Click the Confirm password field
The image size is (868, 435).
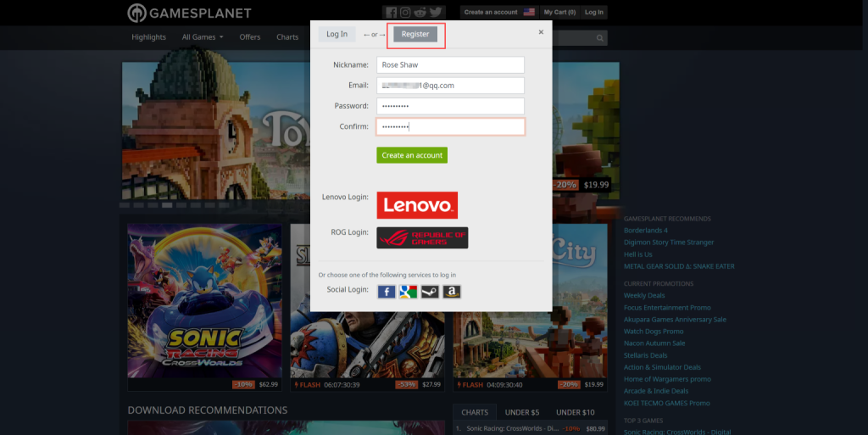click(450, 126)
